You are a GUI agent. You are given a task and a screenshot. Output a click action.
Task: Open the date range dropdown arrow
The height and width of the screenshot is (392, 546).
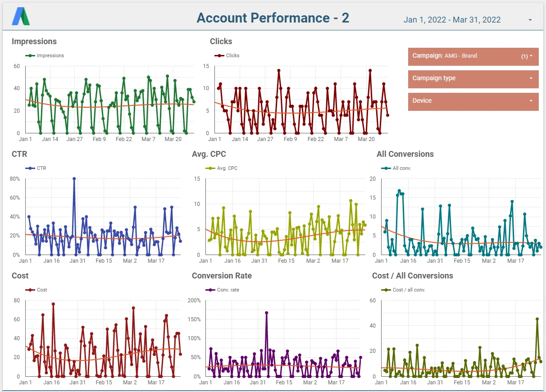(530, 20)
